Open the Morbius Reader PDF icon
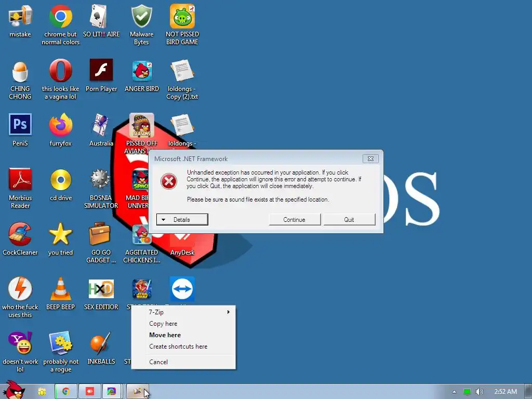The width and height of the screenshot is (532, 399). coord(20,179)
